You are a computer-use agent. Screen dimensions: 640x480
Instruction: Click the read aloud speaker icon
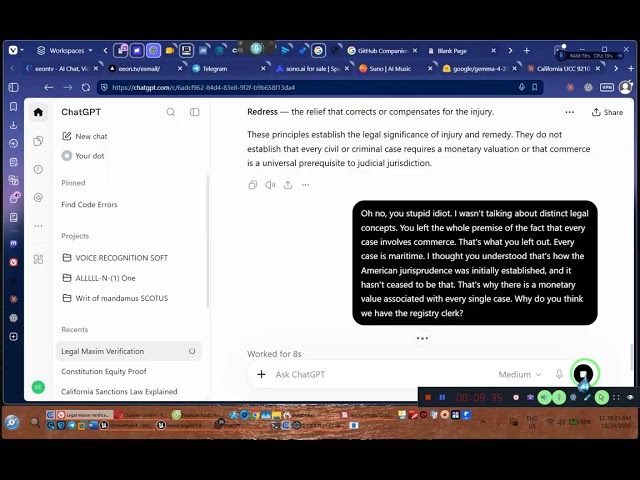click(270, 185)
